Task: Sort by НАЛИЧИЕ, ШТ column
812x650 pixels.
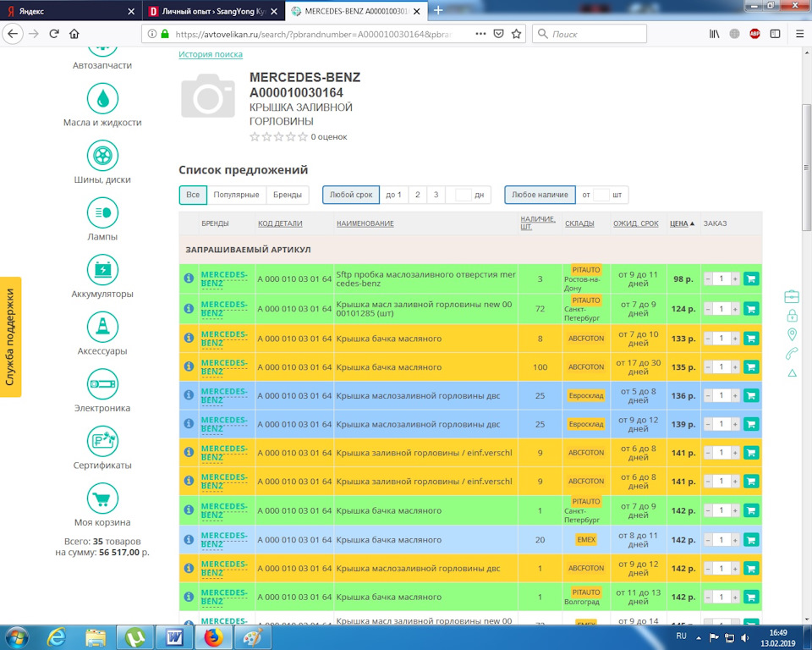Action: coord(538,223)
